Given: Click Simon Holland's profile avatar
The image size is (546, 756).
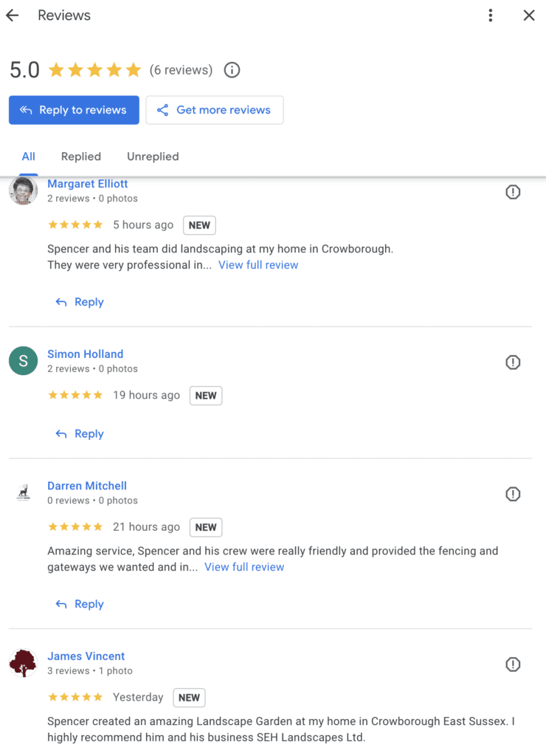Looking at the screenshot, I should (x=23, y=362).
